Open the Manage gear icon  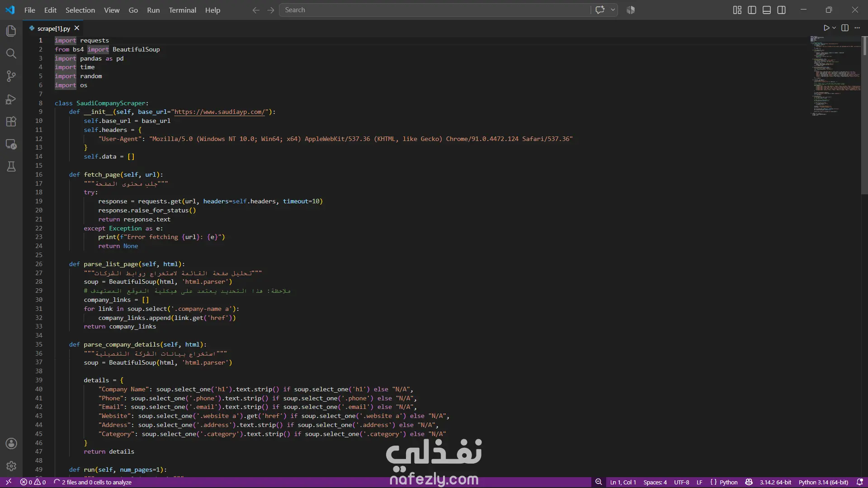pos(11,466)
